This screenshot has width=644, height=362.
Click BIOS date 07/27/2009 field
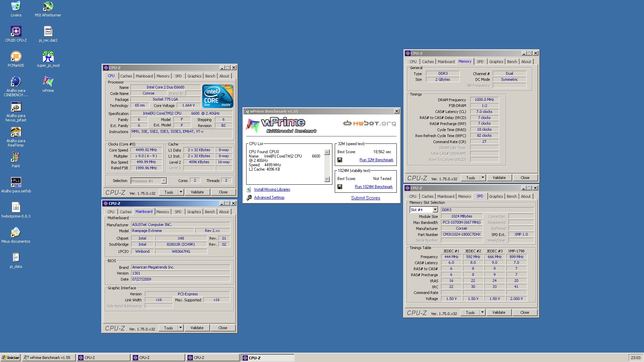tap(180, 280)
